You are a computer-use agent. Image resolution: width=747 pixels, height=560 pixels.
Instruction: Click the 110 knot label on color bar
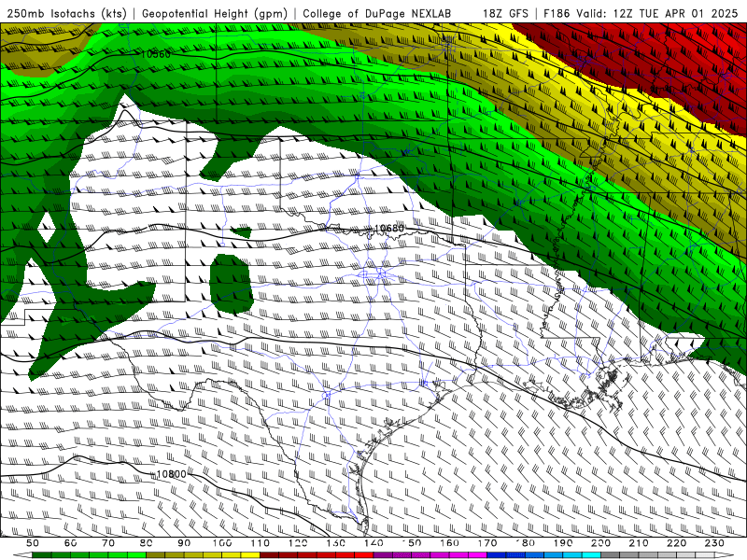(x=260, y=543)
